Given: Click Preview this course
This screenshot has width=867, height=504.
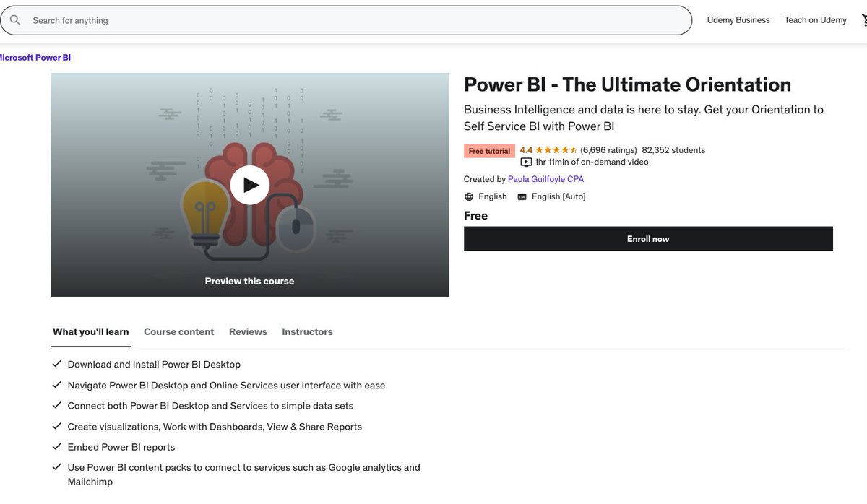Looking at the screenshot, I should [x=249, y=281].
